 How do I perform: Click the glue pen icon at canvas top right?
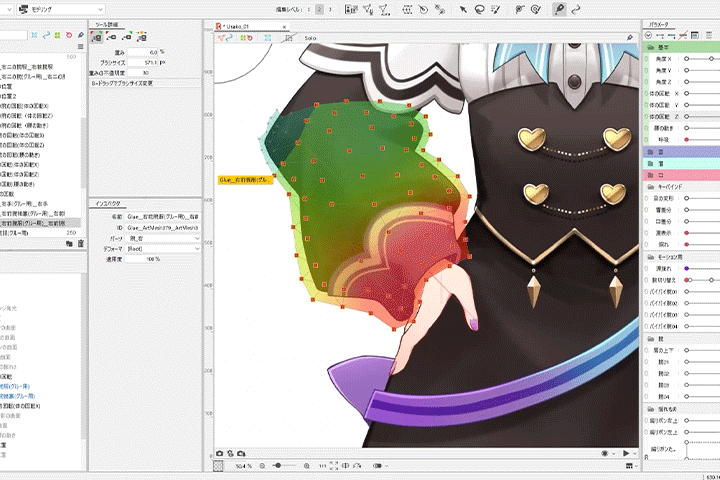click(x=630, y=38)
